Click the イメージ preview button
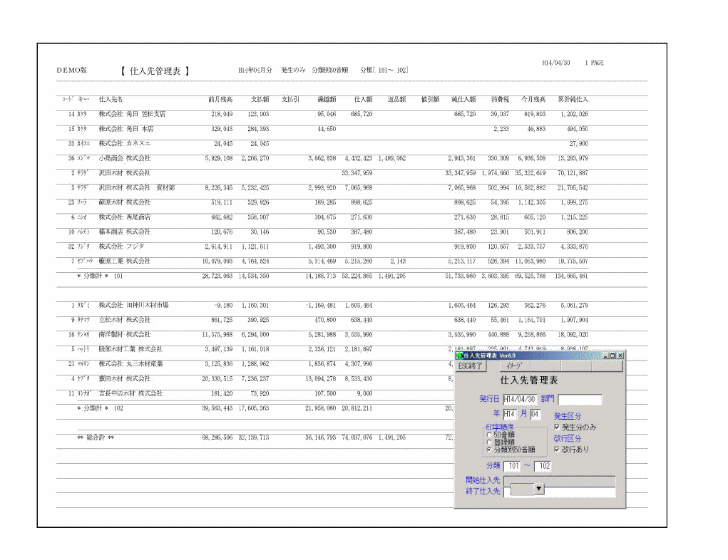The image size is (728, 560). click(x=514, y=366)
